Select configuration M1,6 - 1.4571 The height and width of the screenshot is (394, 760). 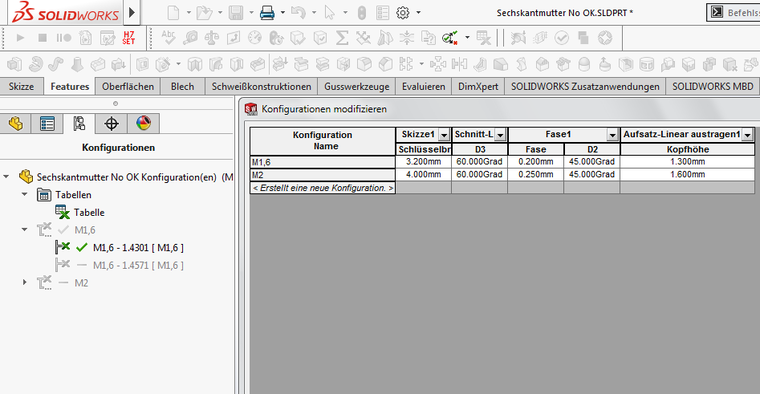point(138,265)
